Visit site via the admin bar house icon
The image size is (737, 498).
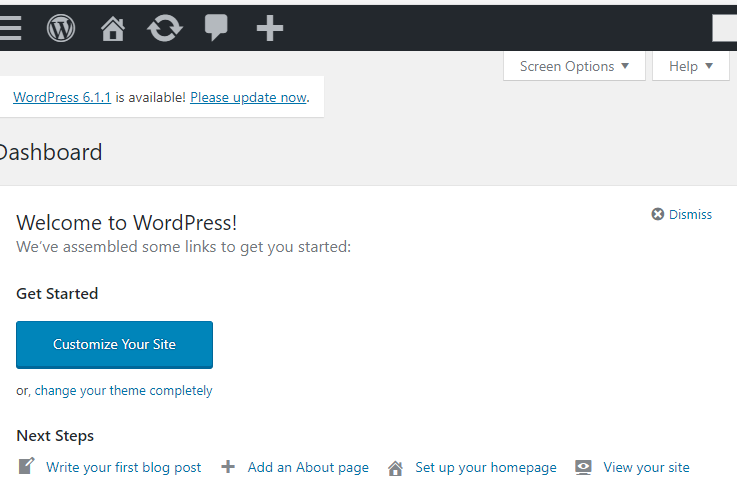[x=113, y=28]
